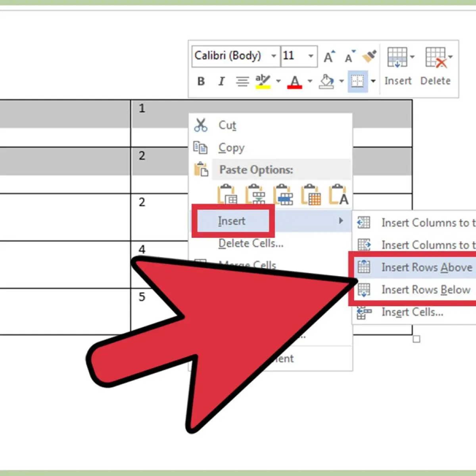
Task: Expand the borders dropdown arrow
Action: click(x=373, y=81)
